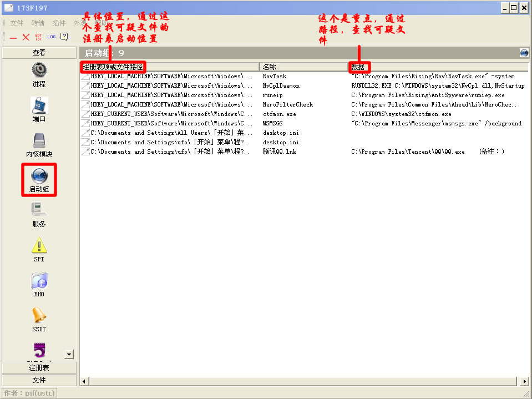
Task: Open the 文件 menu
Action: click(x=17, y=23)
